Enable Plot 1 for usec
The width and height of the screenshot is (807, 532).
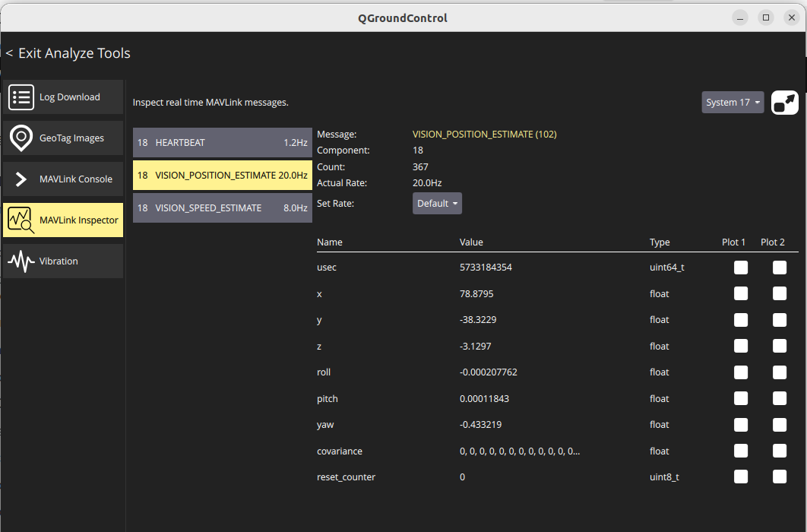coord(741,268)
